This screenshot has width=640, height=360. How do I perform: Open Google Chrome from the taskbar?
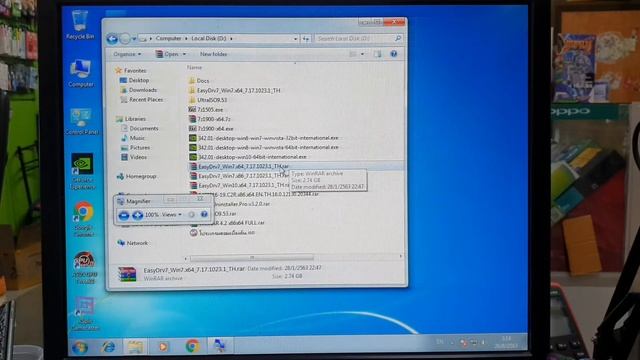(x=192, y=346)
